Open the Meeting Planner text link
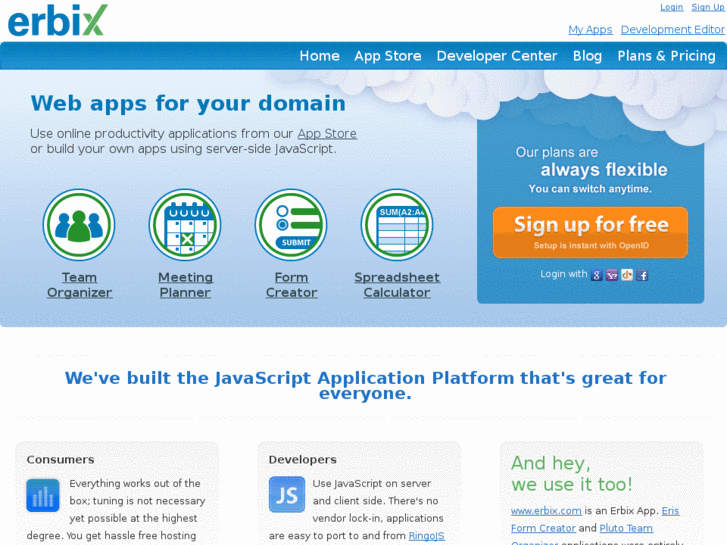 coord(185,285)
